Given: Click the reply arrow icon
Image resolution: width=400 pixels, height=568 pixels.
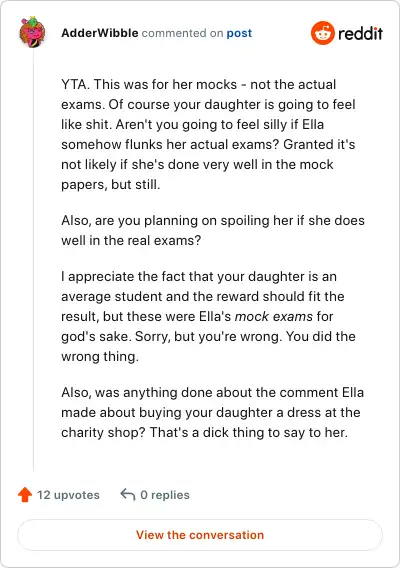Looking at the screenshot, I should (x=128, y=494).
